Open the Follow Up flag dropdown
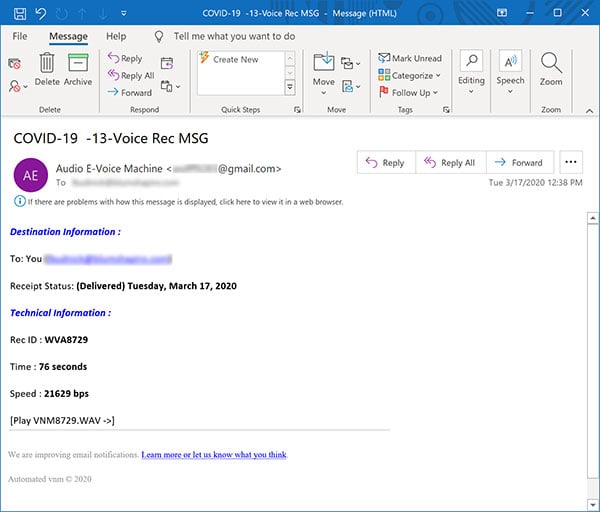600x512 pixels. click(x=408, y=93)
